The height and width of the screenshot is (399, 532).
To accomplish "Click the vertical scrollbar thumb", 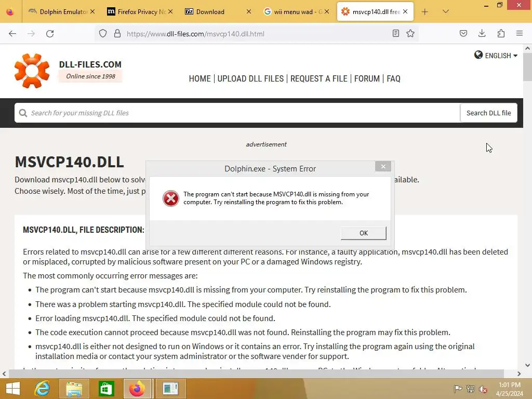I will coord(527,67).
